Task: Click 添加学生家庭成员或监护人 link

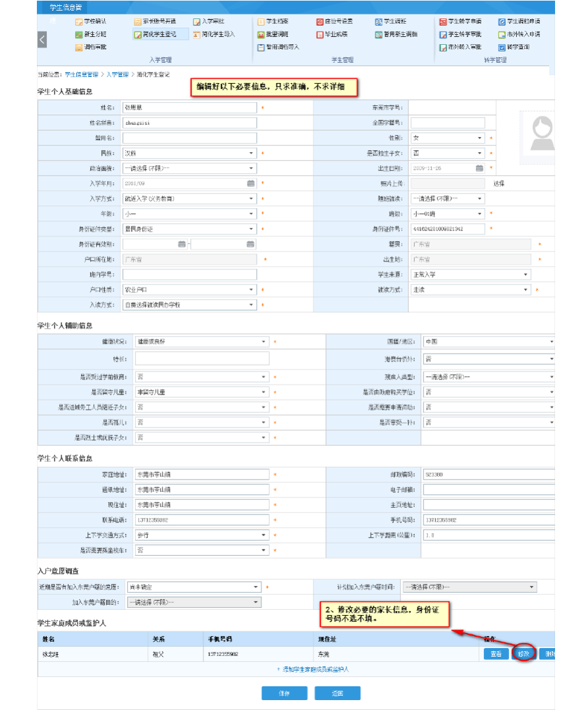Action: 313,669
